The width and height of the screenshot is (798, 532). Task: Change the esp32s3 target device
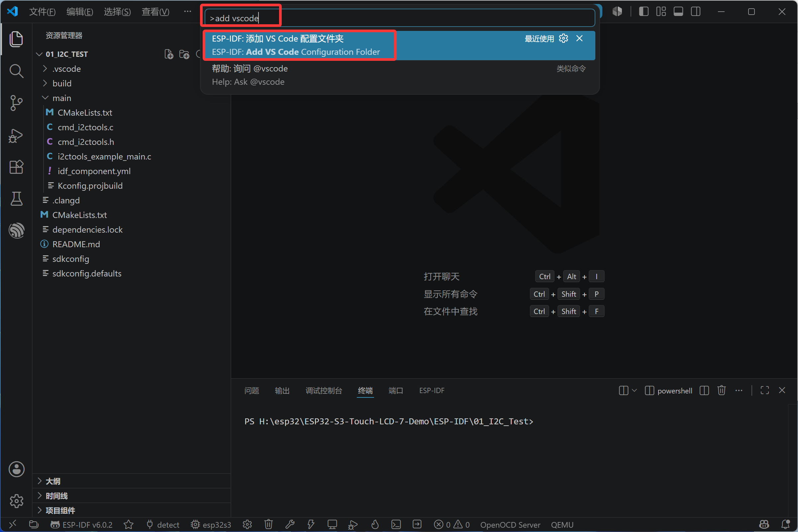tap(211, 525)
